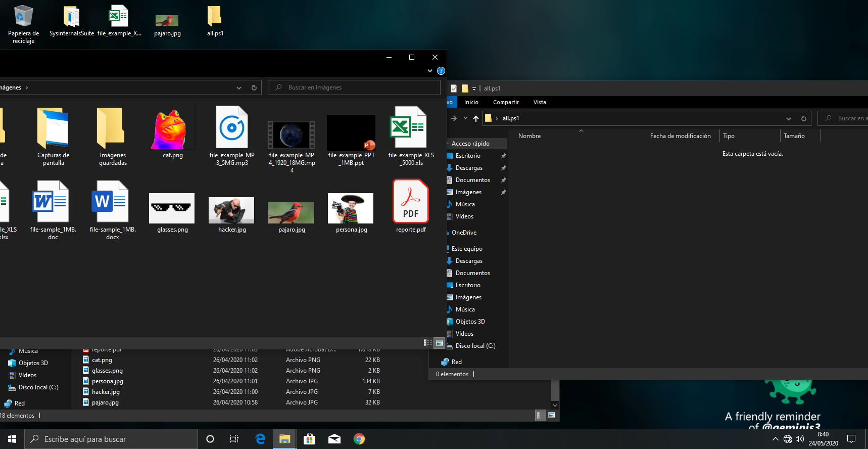Viewport: 868px width, 449px height.
Task: Open the Compartir ribbon tab
Action: point(506,102)
